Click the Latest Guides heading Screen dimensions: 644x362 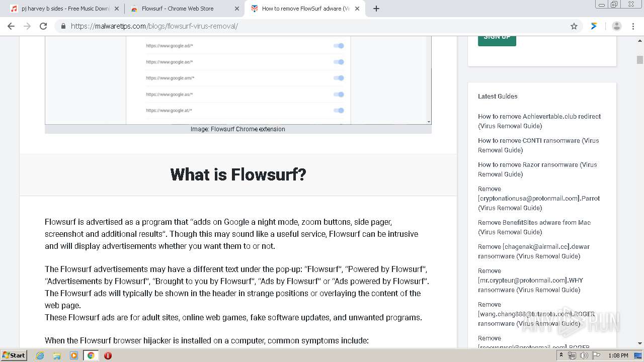pos(498,96)
